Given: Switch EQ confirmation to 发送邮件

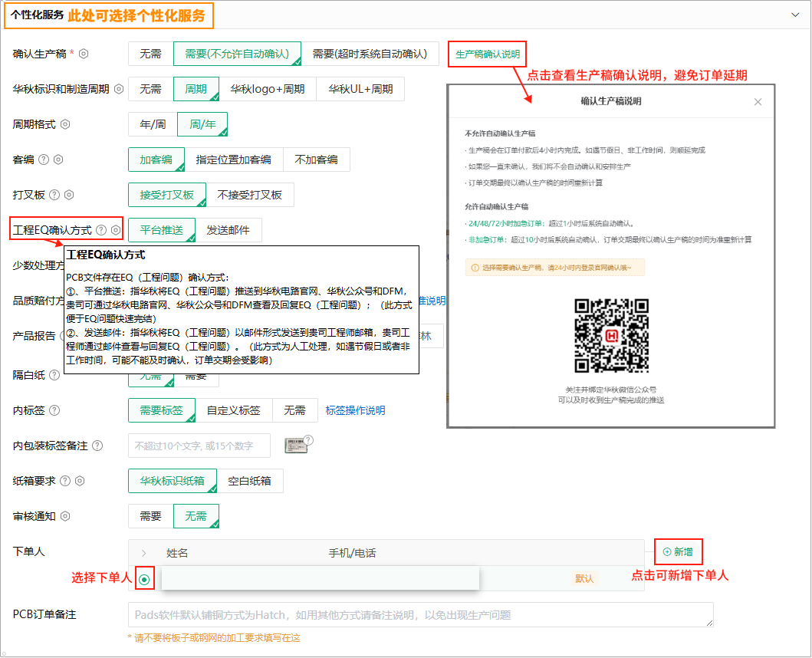Looking at the screenshot, I should (228, 230).
